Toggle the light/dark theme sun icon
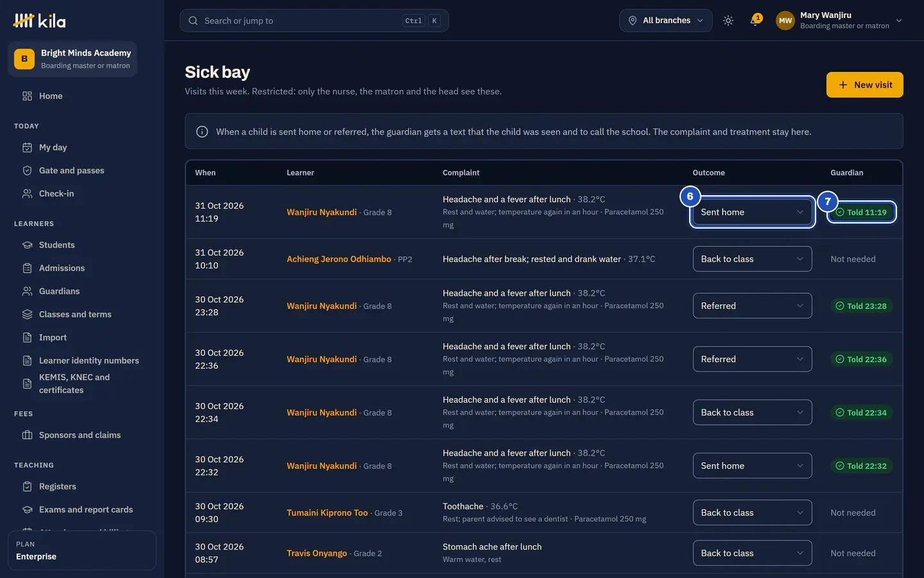924x578 pixels. pyautogui.click(x=728, y=21)
